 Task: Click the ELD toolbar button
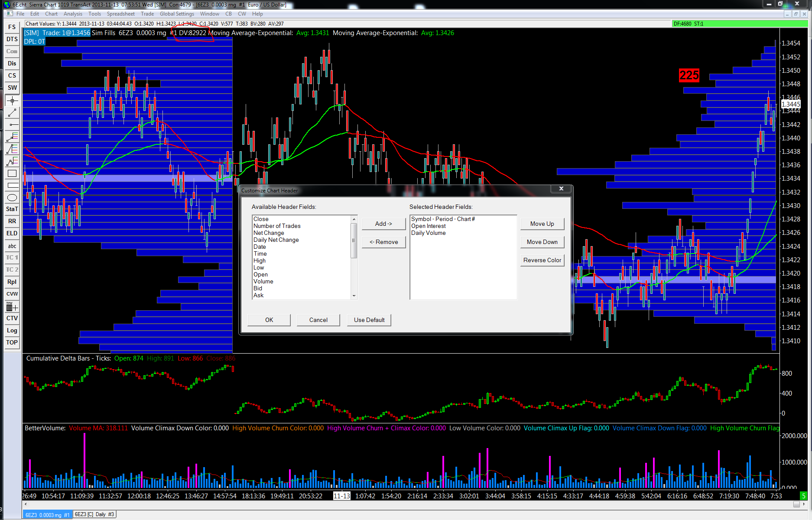[12, 233]
